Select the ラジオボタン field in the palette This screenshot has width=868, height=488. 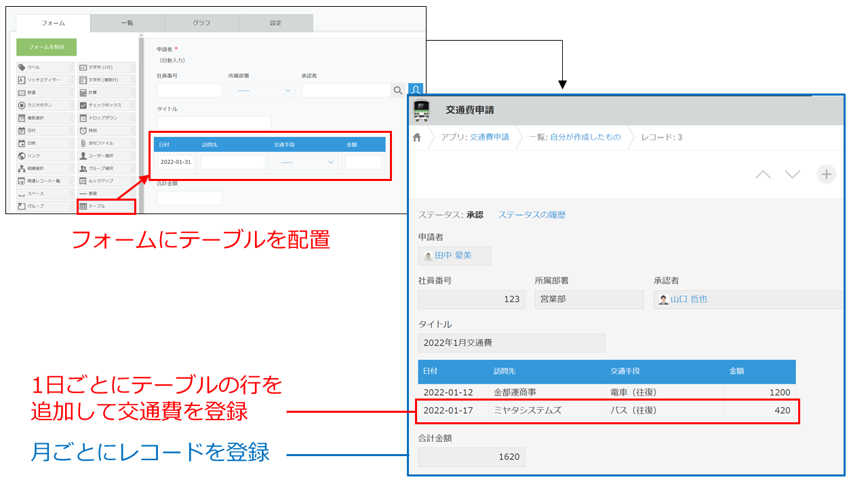[37, 105]
